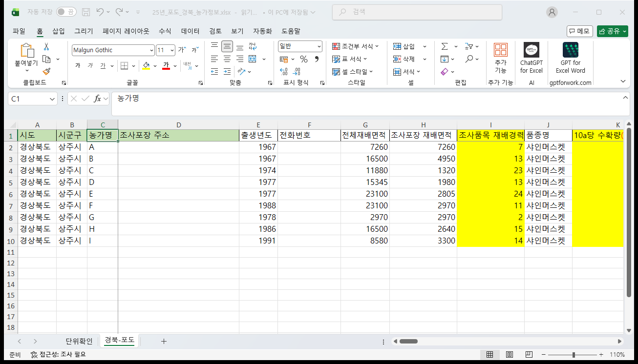
Task: Click the Save floppy disk icon
Action: [x=86, y=12]
